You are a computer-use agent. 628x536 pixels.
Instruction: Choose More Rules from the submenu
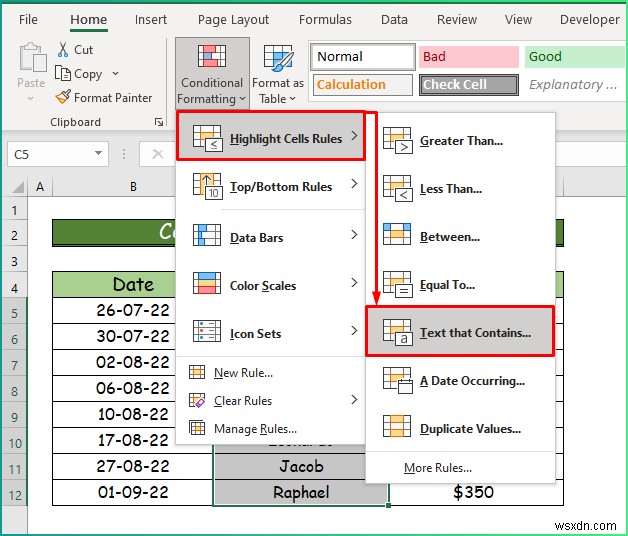(438, 467)
